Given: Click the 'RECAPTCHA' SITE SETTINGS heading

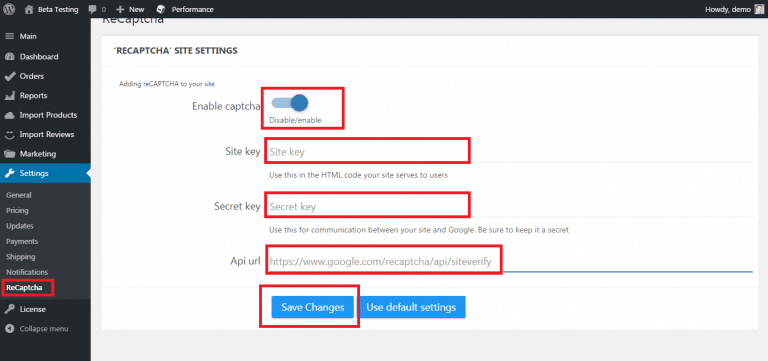Looking at the screenshot, I should click(175, 50).
